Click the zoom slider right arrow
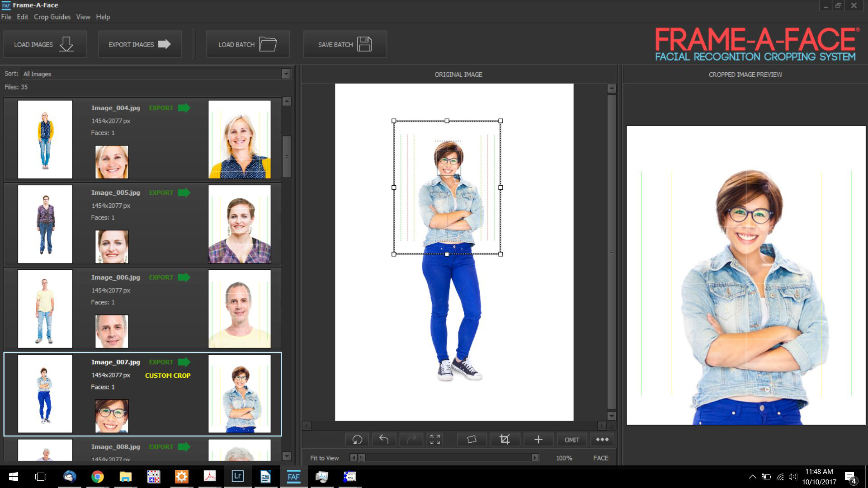The height and width of the screenshot is (488, 868). (535, 458)
